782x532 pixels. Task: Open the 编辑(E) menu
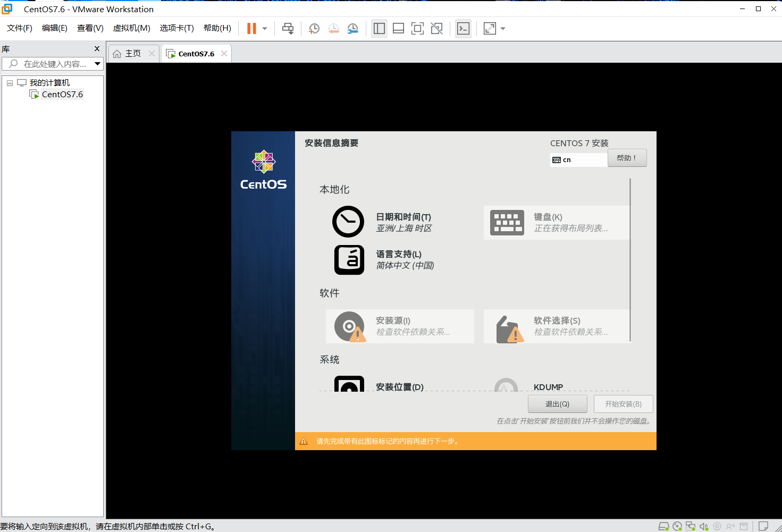[55, 28]
